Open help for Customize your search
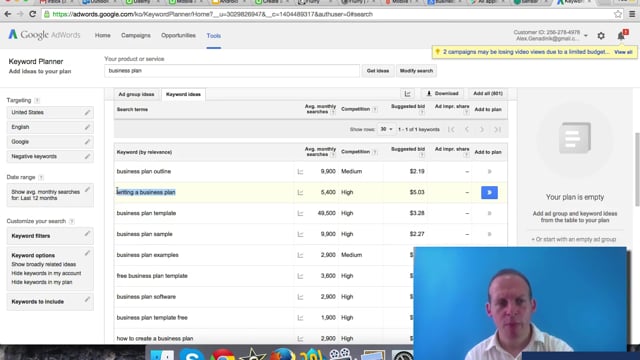Screen dimensions: 640x360 (x=71, y=221)
